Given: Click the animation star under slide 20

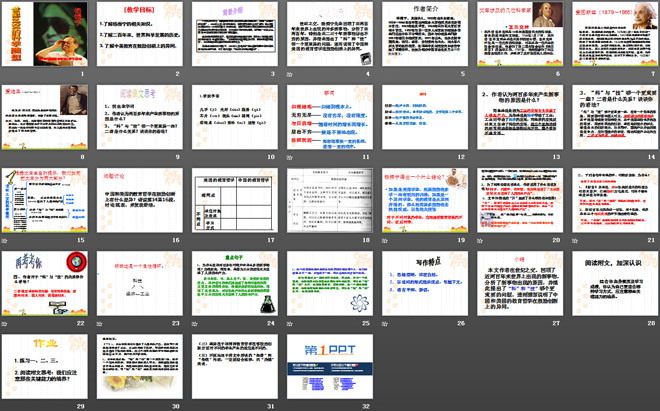Looking at the screenshot, I should (x=480, y=240).
